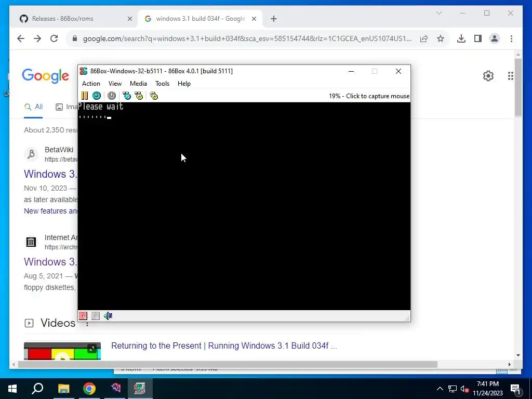Open the Chrome profile avatar

click(x=495, y=38)
